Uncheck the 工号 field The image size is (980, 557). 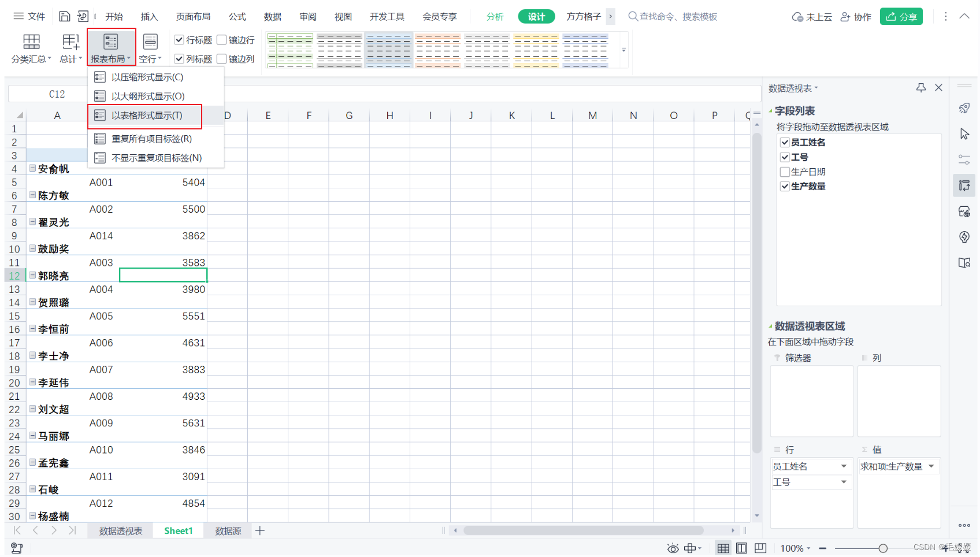tap(785, 157)
